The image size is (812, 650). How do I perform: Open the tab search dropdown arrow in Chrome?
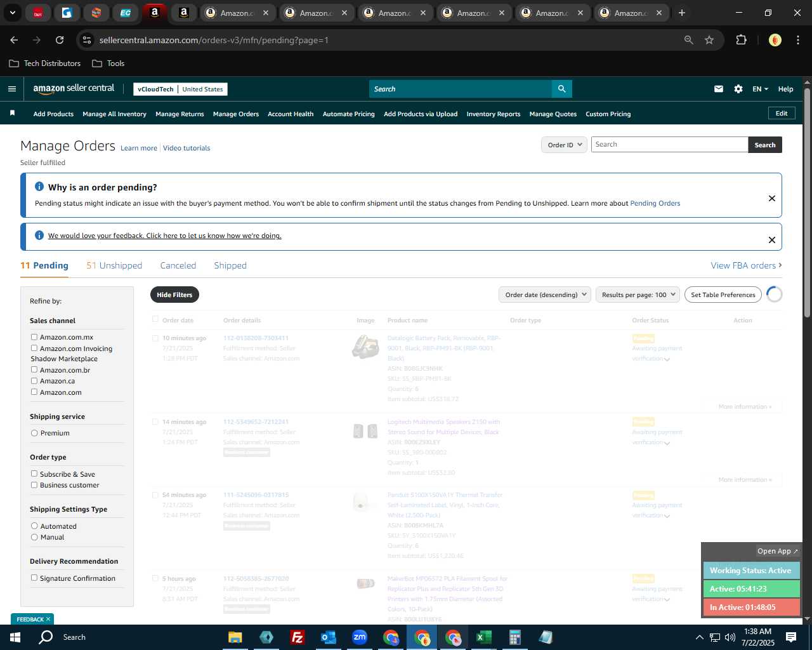[13, 13]
